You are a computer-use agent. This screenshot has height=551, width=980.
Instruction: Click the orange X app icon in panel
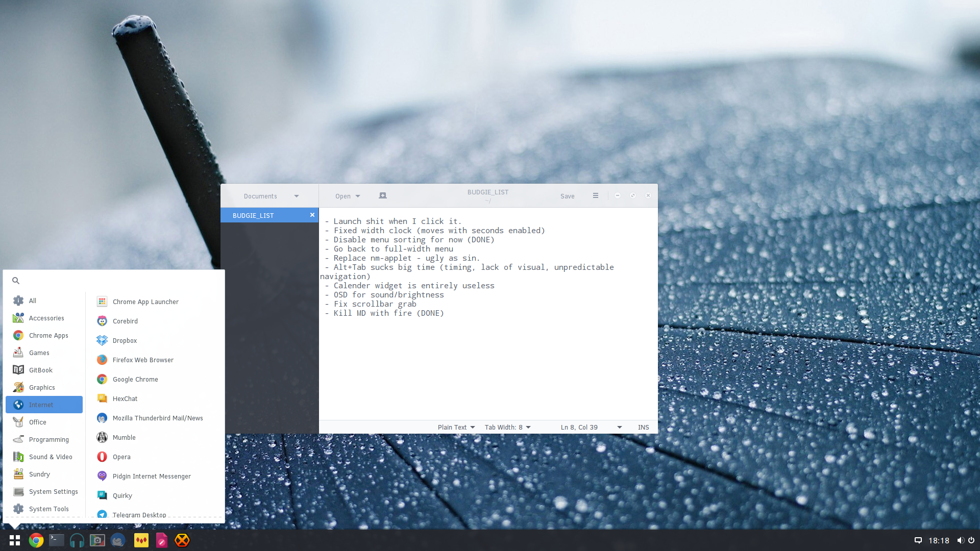[182, 540]
